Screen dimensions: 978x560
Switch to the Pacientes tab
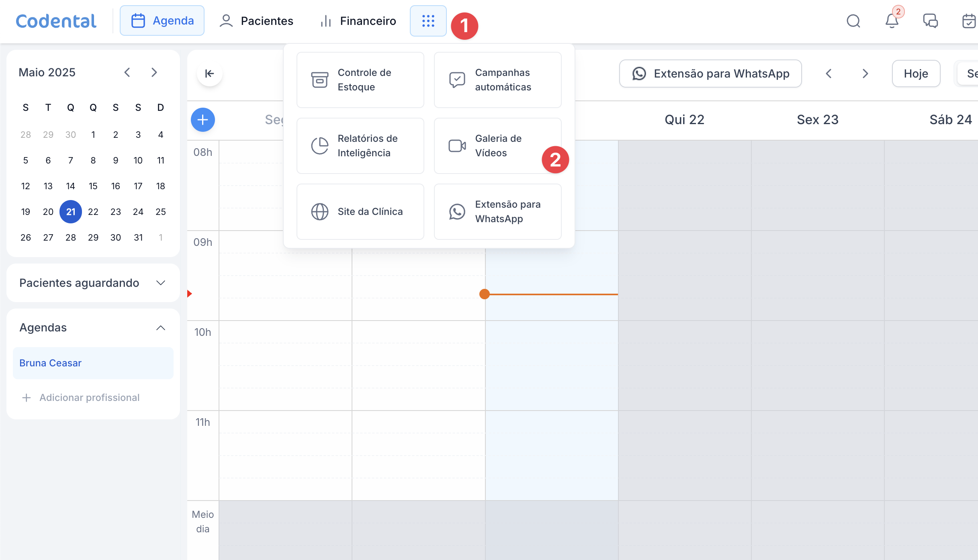256,21
